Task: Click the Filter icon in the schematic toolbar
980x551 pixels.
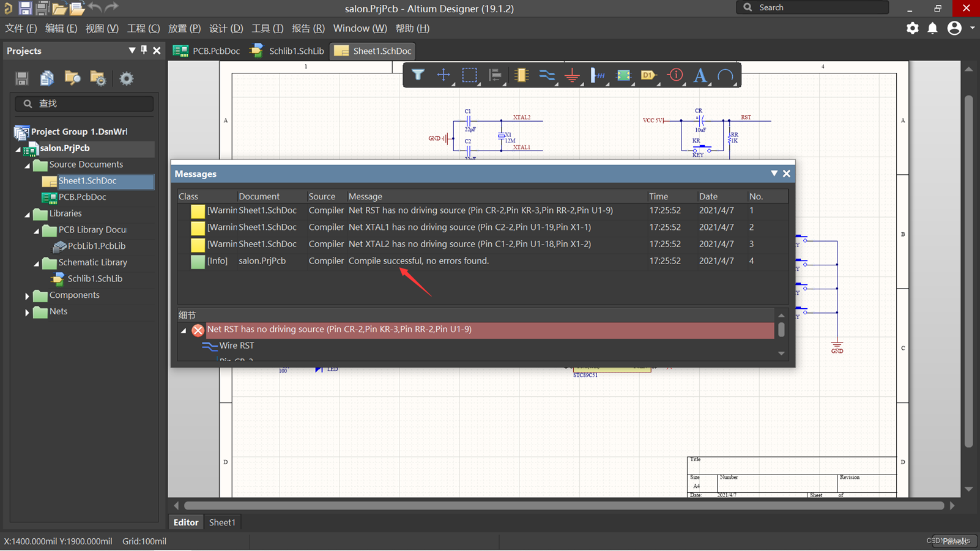Action: (418, 75)
